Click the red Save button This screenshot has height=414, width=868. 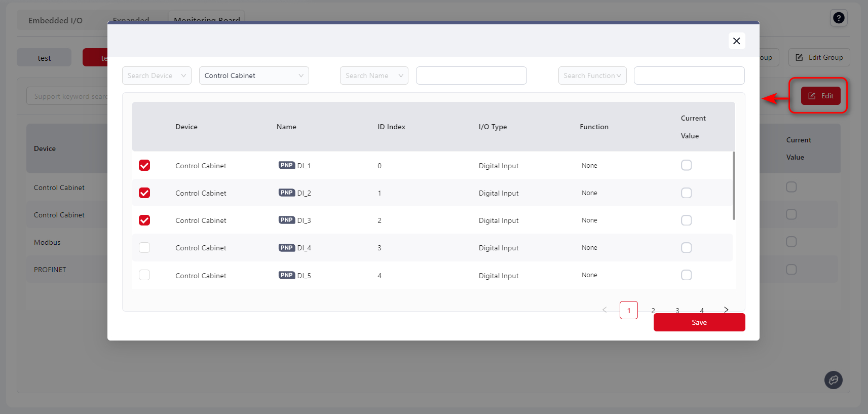(699, 322)
